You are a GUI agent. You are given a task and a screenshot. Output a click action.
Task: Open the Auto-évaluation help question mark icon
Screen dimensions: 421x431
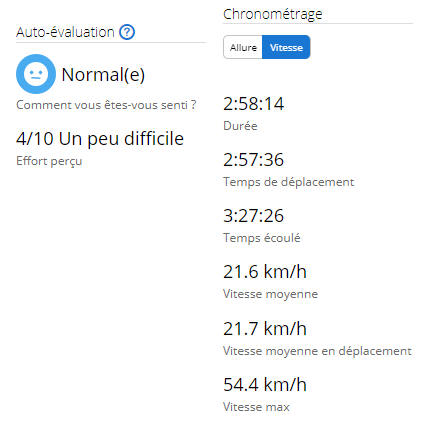click(127, 32)
